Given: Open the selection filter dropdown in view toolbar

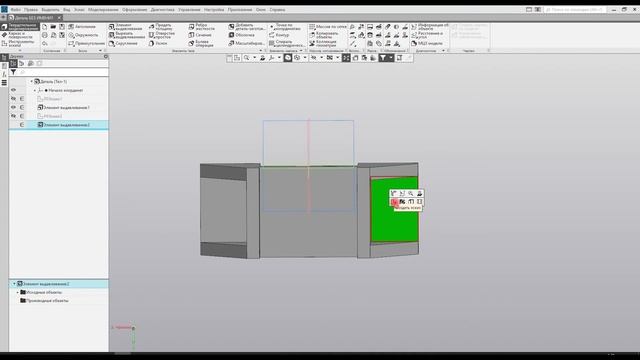Looking at the screenshot, I should pyautogui.click(x=391, y=58).
